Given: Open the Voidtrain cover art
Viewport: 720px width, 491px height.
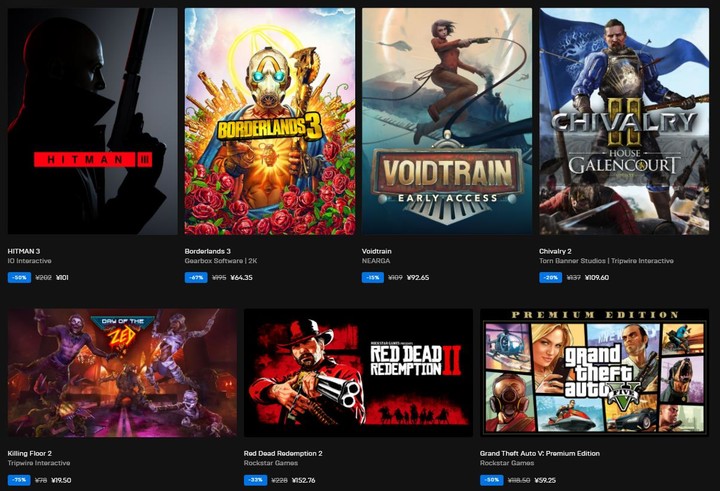Looking at the screenshot, I should pos(447,121).
